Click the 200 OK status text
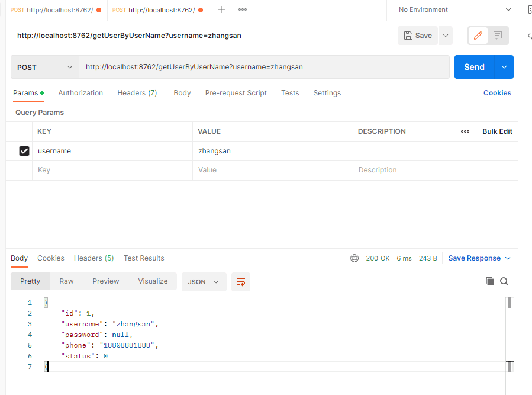The height and width of the screenshot is (395, 532). tap(378, 258)
